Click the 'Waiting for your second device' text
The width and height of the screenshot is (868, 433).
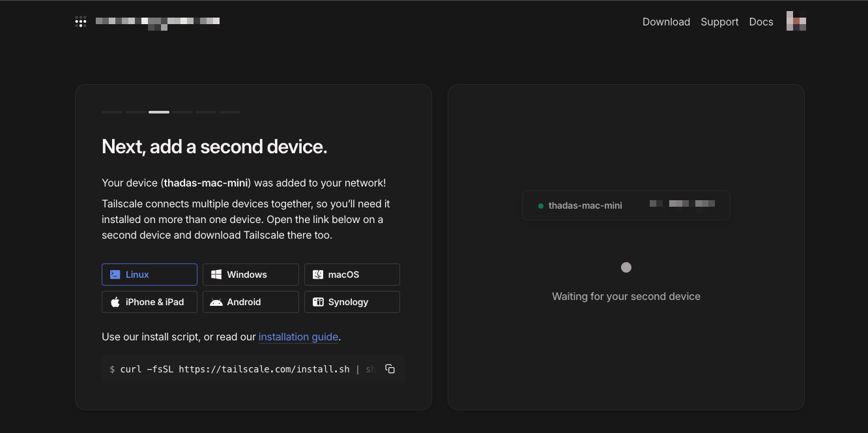tap(626, 296)
